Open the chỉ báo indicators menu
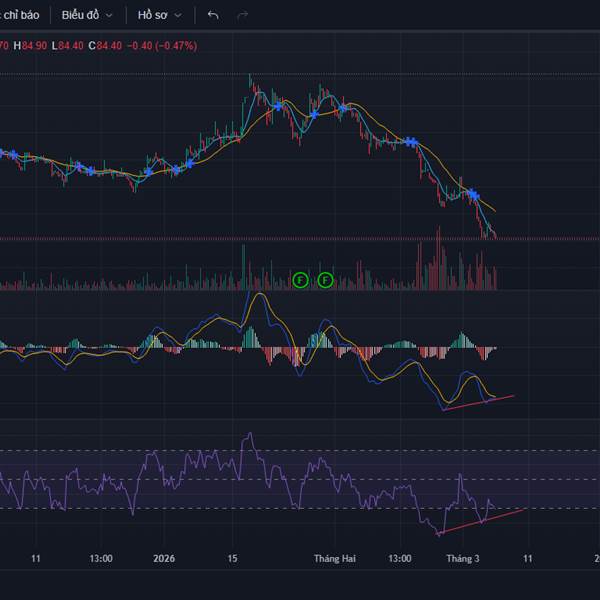Screen dimensions: 600x600 (22, 15)
